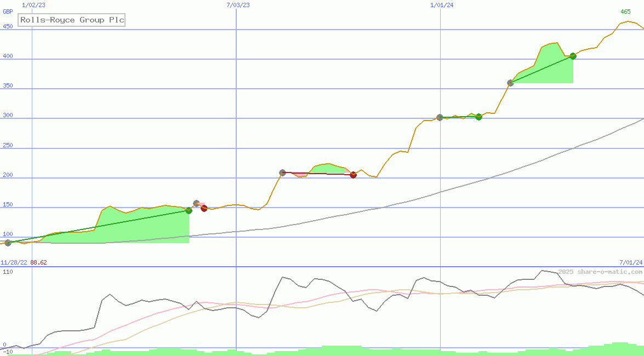Click the green exit marker near 405
This screenshot has width=644, height=356.
(573, 56)
